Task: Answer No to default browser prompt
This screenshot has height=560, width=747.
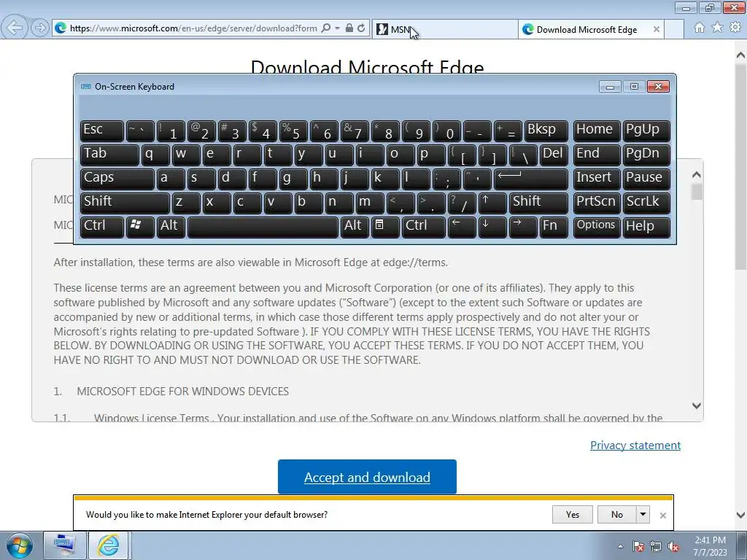Action: [x=617, y=515]
